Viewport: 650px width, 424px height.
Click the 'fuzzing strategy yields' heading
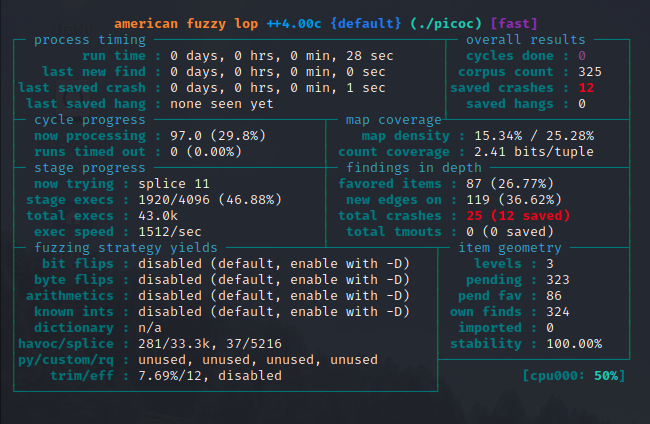[x=126, y=248]
